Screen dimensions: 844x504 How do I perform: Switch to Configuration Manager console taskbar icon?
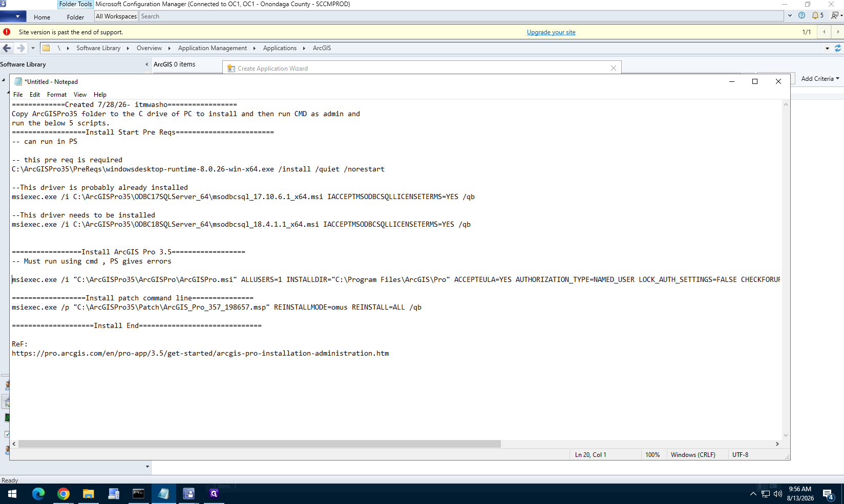coord(188,494)
